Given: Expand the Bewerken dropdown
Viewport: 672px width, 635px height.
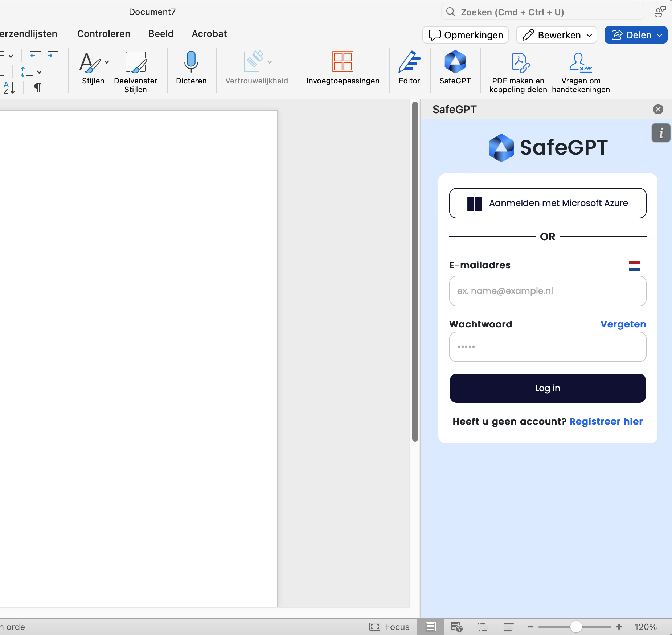Looking at the screenshot, I should click(x=589, y=35).
